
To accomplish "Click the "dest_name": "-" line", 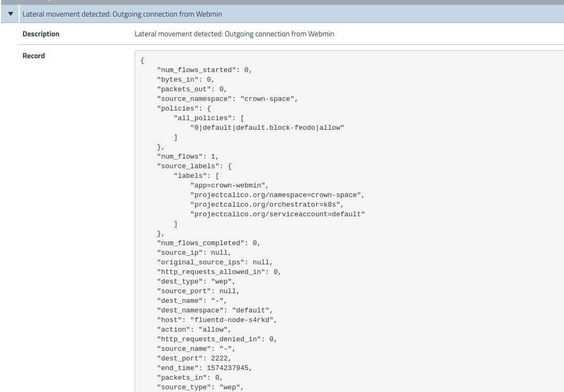I will click(x=192, y=301).
